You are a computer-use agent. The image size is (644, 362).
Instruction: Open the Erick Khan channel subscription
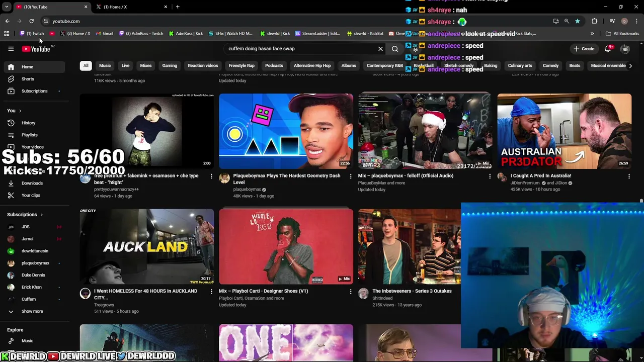pos(34,287)
